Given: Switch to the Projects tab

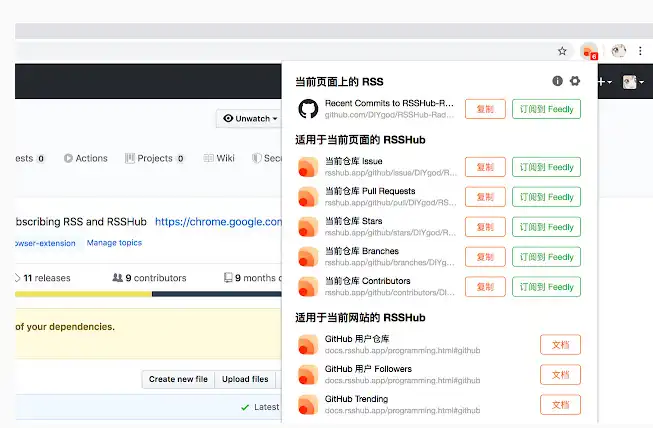Looking at the screenshot, I should point(155,158).
